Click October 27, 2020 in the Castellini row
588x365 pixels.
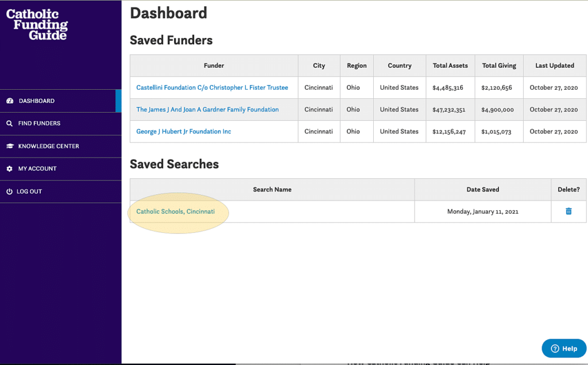[554, 87]
